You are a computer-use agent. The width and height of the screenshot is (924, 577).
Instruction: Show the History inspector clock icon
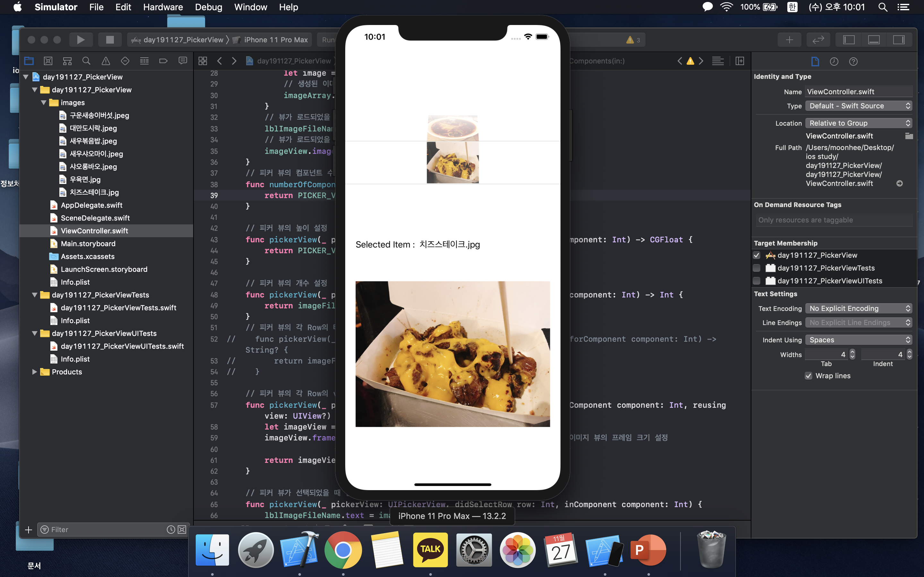tap(834, 62)
